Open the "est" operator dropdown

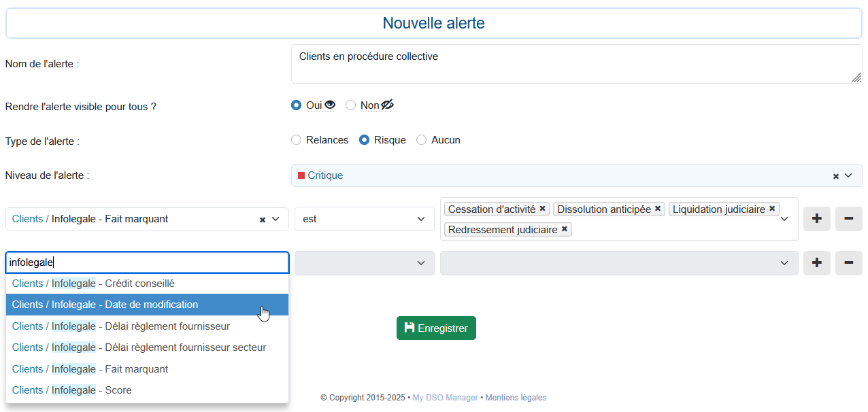click(x=364, y=218)
